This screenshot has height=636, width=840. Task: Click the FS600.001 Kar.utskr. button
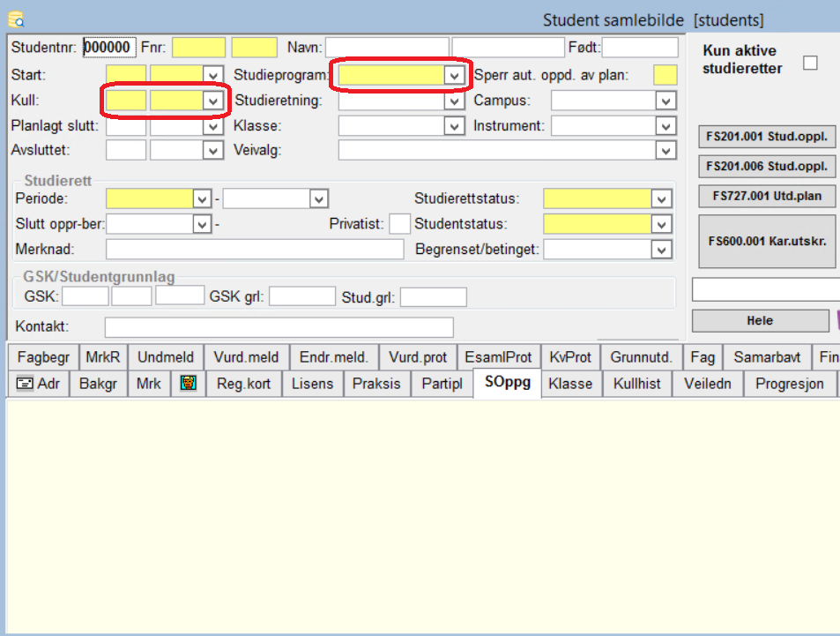767,242
